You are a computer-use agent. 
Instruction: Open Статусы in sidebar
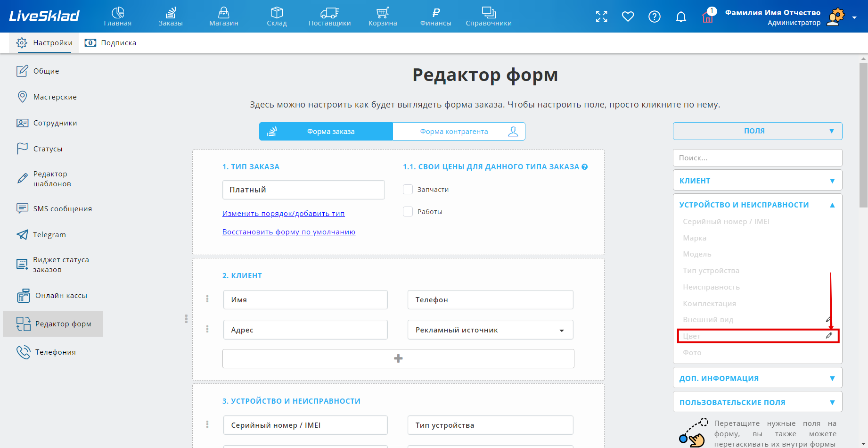click(x=39, y=149)
